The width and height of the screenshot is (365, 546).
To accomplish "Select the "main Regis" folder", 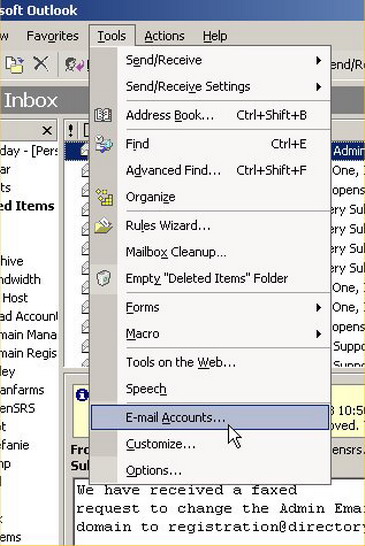I will pos(29,353).
